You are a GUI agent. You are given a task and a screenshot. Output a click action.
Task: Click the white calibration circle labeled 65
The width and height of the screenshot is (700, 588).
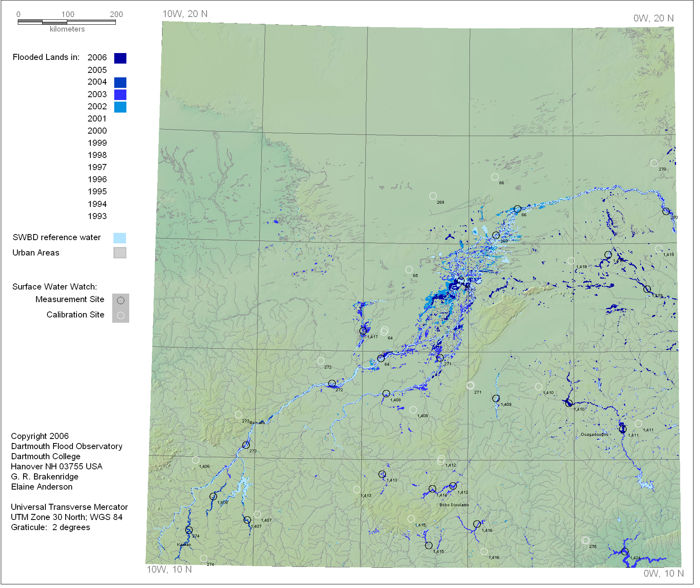point(409,270)
